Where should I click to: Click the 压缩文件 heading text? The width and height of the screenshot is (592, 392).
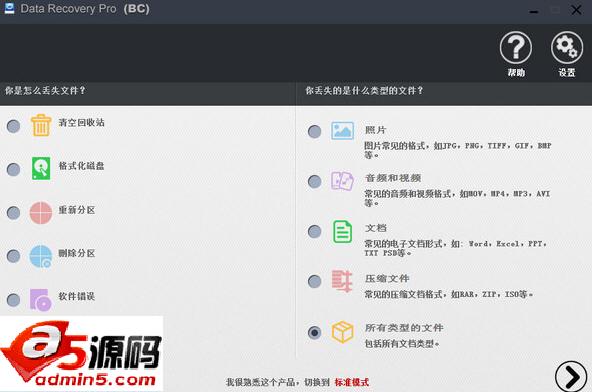(x=387, y=279)
